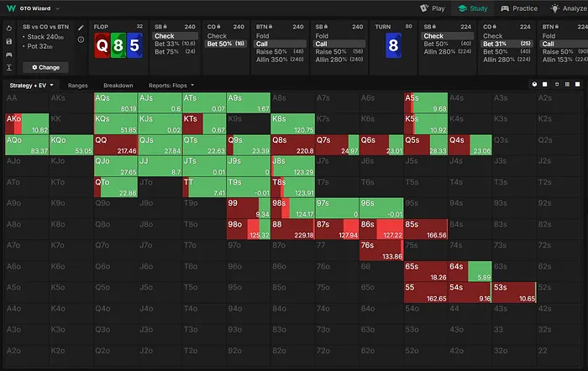Expand the Reports: Flops dropdown
This screenshot has width=588, height=371.
click(x=171, y=86)
